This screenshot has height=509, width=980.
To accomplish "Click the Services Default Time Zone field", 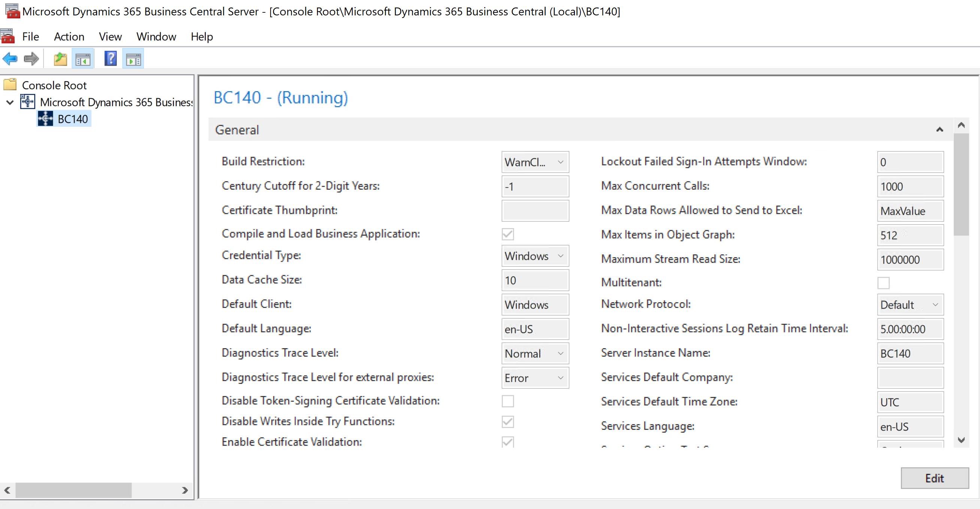I will 910,402.
